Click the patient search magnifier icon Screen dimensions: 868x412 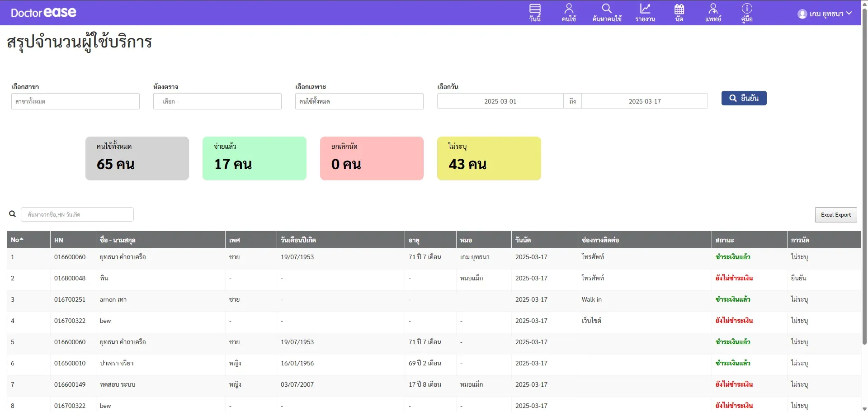607,12
